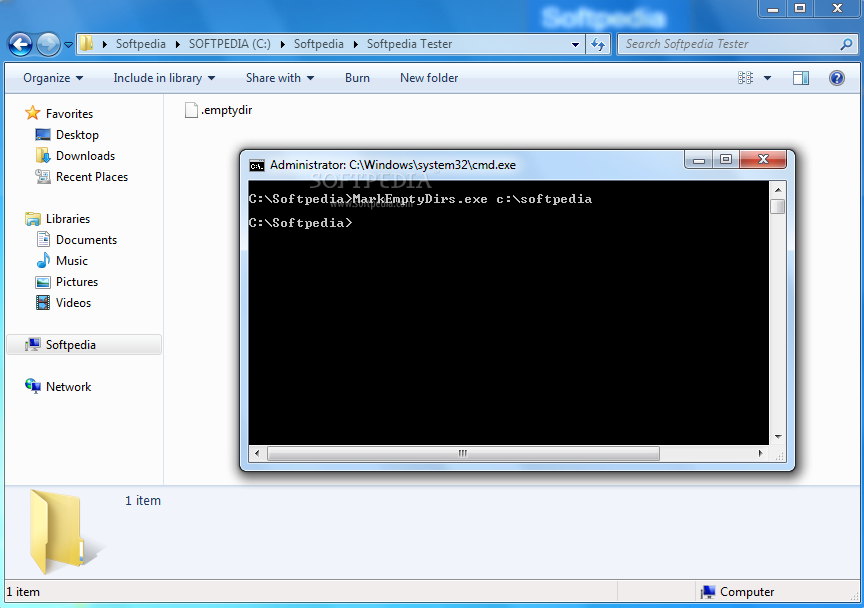Image resolution: width=864 pixels, height=608 pixels.
Task: Expand arrow before Softpedia Tester breadcrumb
Action: click(355, 44)
